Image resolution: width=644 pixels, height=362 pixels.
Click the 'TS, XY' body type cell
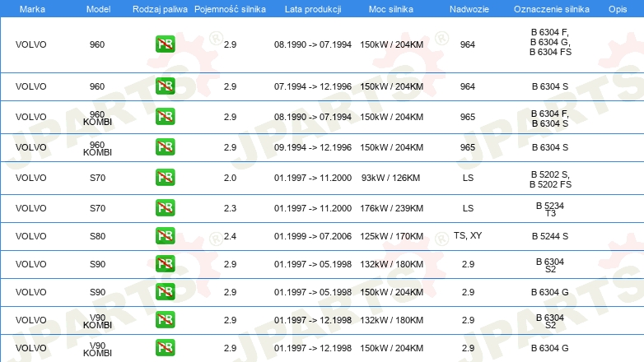(468, 235)
